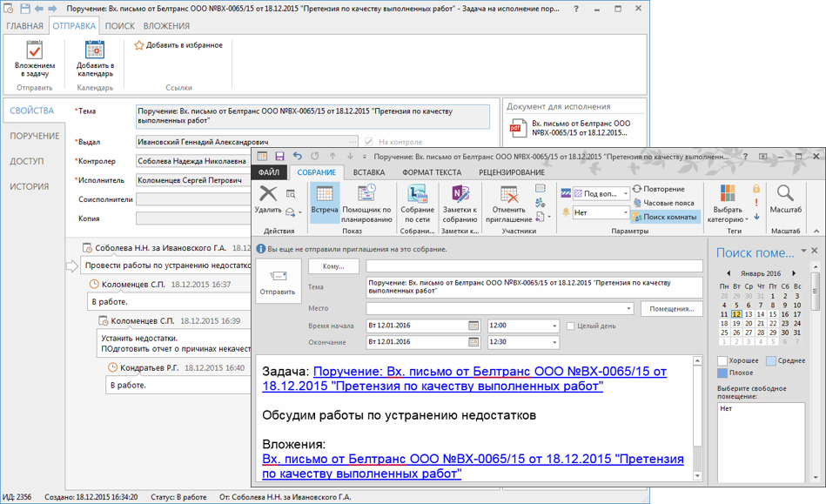This screenshot has height=504, width=826.
Task: Toggle Поиск комнаты room finder
Action: tap(665, 217)
